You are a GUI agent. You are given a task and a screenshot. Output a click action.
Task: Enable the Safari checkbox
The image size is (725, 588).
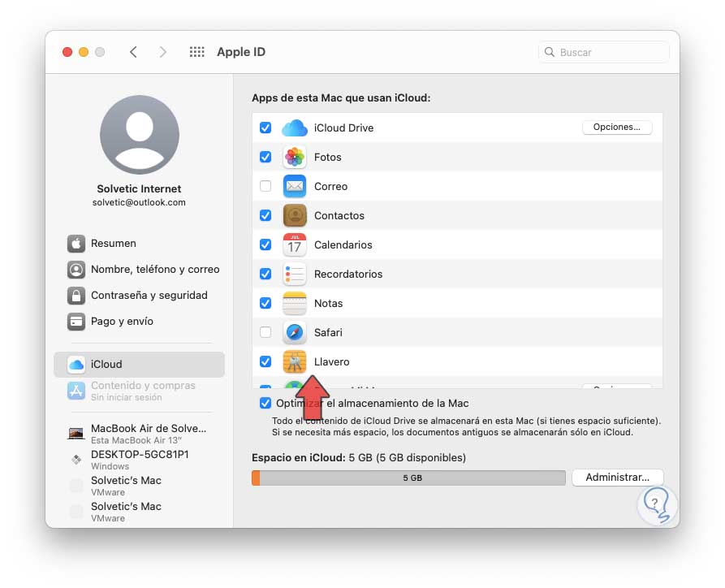(x=265, y=332)
